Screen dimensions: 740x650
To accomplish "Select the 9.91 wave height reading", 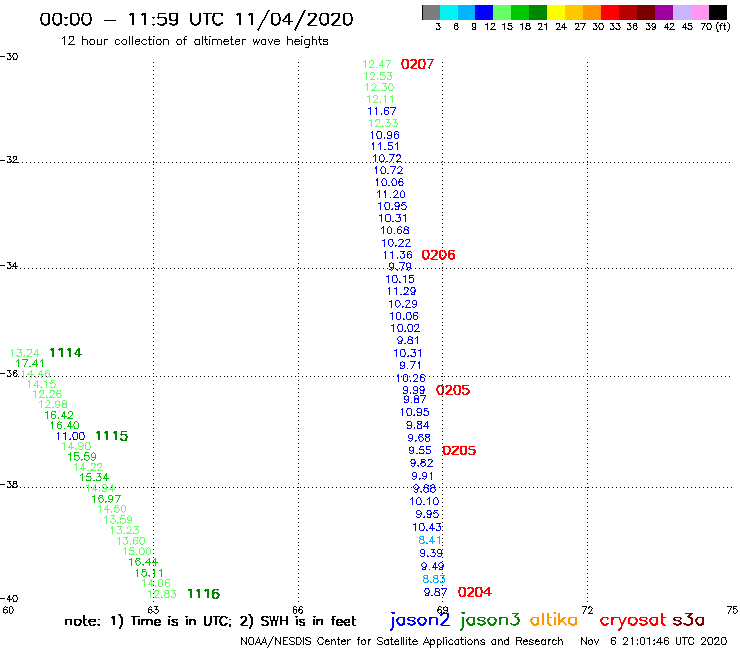I will tap(422, 476).
